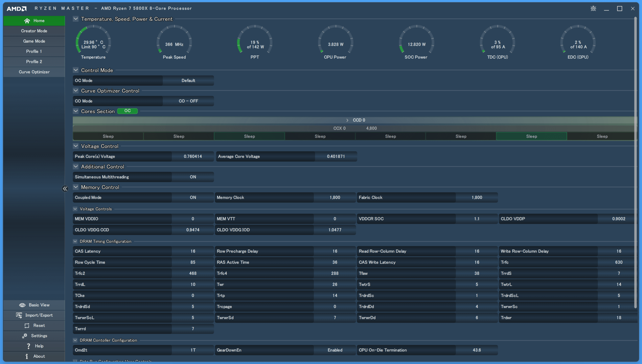Collapse DRAM Contoller Configuration section
Image resolution: width=642 pixels, height=364 pixels.
(75, 340)
